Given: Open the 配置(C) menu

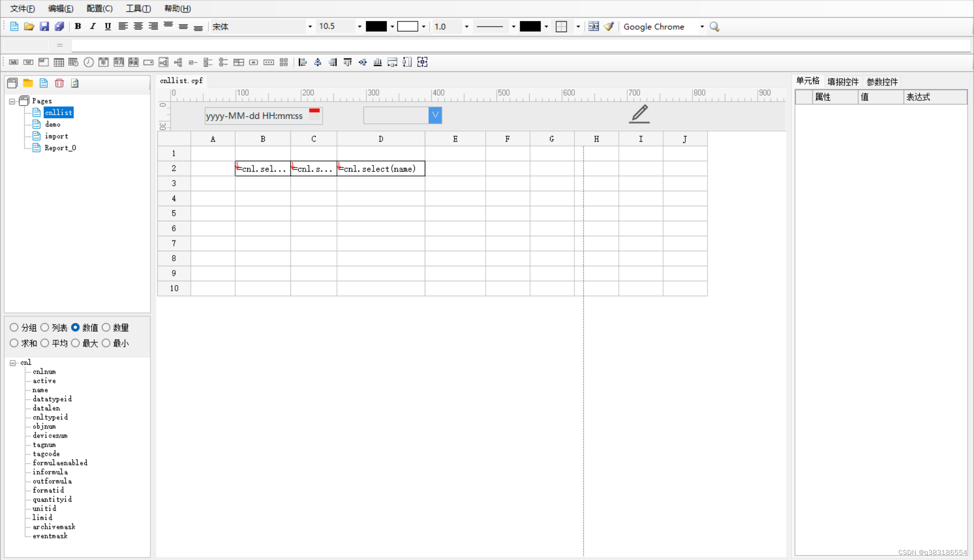Looking at the screenshot, I should click(99, 8).
